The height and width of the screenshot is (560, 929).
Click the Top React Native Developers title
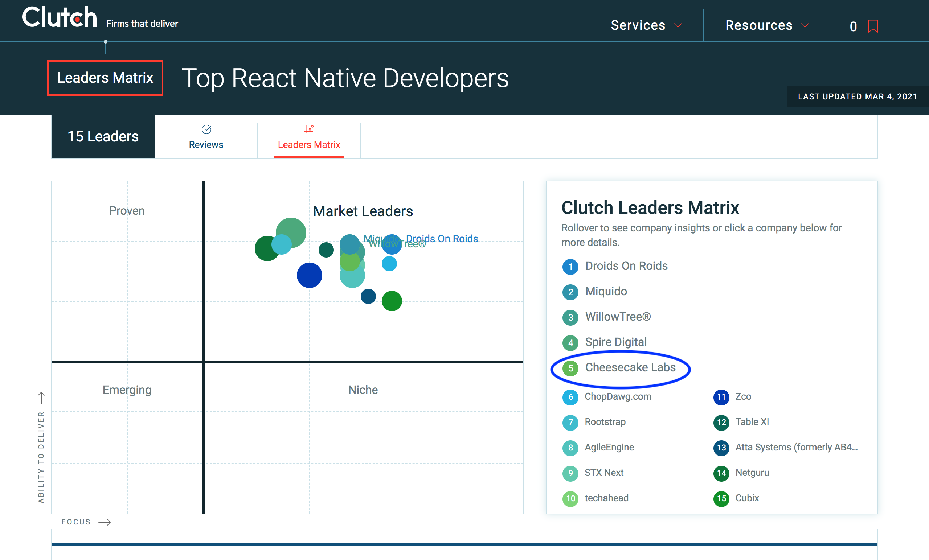pyautogui.click(x=345, y=78)
